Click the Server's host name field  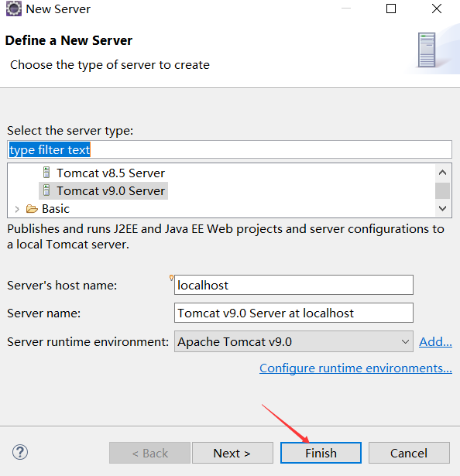coord(294,285)
